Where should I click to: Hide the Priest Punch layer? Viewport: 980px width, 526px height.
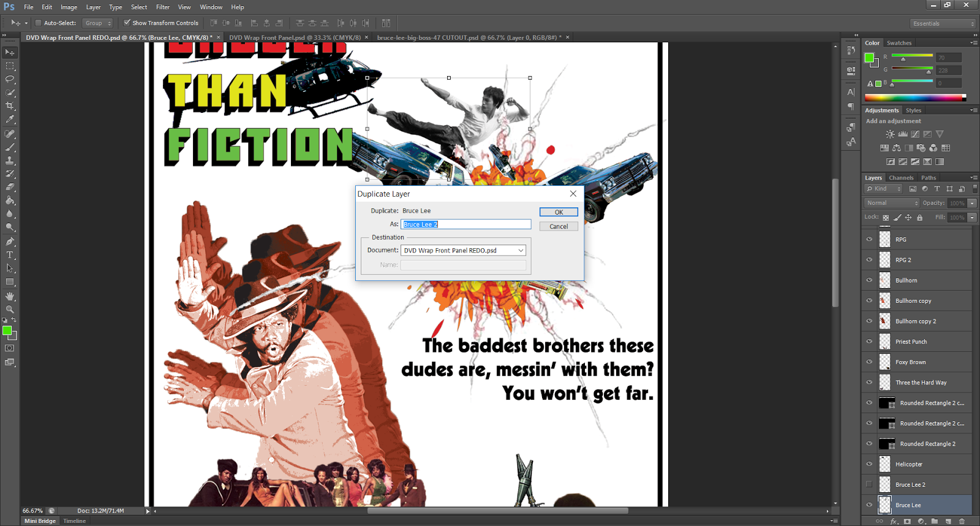point(869,341)
